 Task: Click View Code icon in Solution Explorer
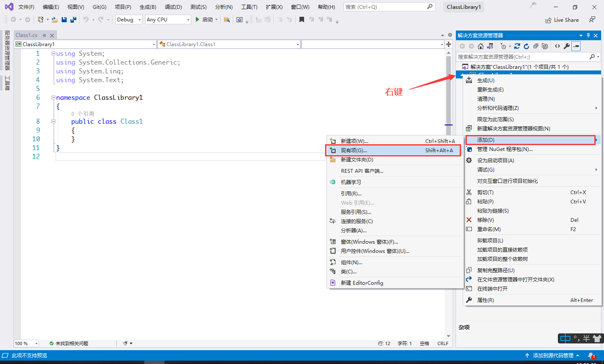coord(557,46)
